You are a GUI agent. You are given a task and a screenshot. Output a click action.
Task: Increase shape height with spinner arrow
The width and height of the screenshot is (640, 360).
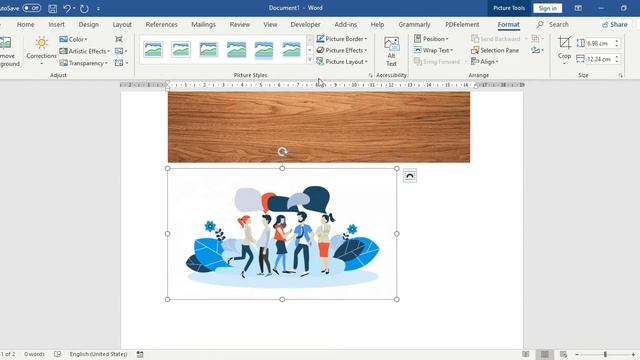coord(617,41)
